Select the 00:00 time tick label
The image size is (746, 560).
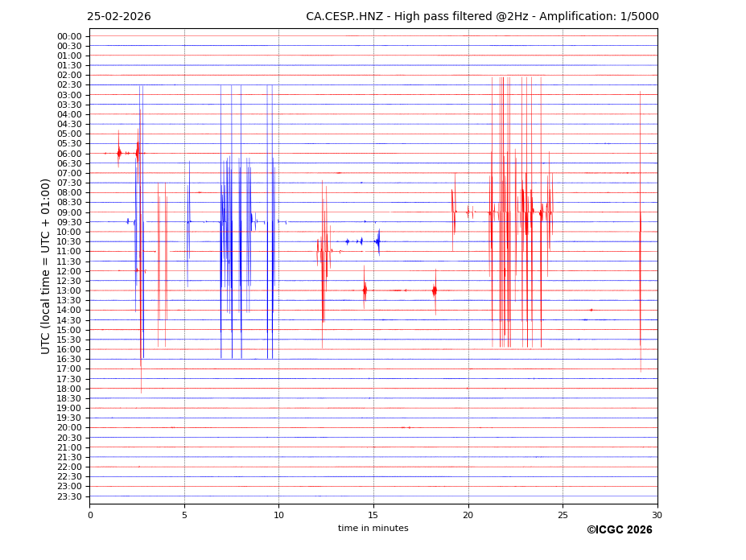point(69,36)
